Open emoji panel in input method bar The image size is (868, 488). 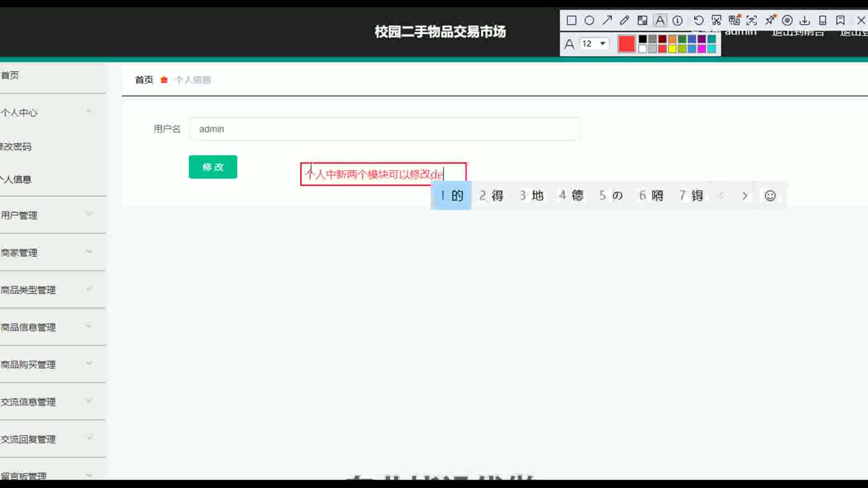770,196
